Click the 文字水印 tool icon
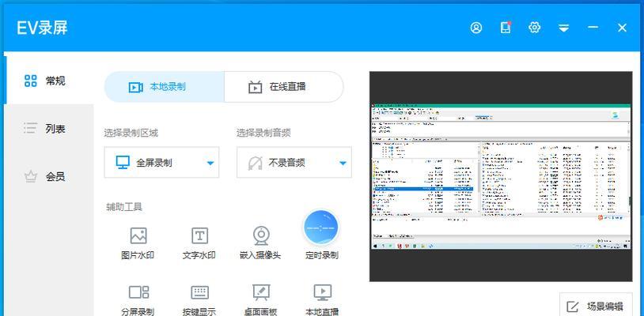This screenshot has width=644, height=316. tap(199, 235)
